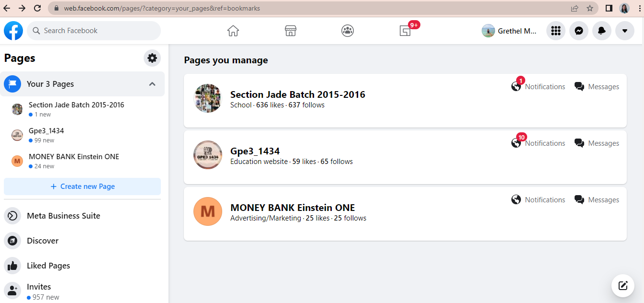Open the Messenger icon

[x=579, y=31]
